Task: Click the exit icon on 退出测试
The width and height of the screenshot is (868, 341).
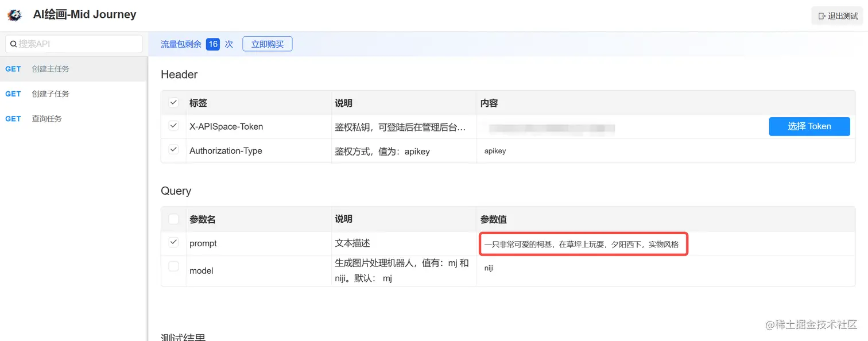Action: pos(822,16)
